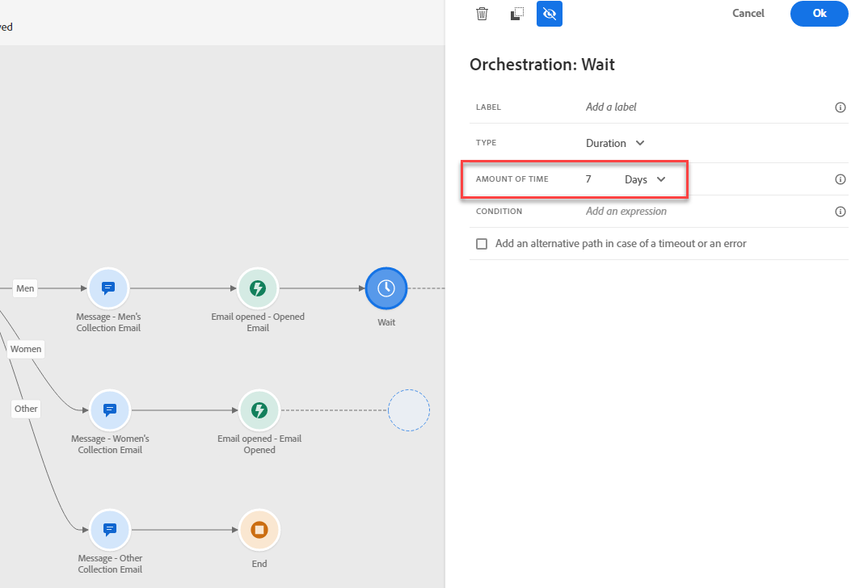Select the blue Wait clock node
Screen dimensions: 868x588
[386, 288]
